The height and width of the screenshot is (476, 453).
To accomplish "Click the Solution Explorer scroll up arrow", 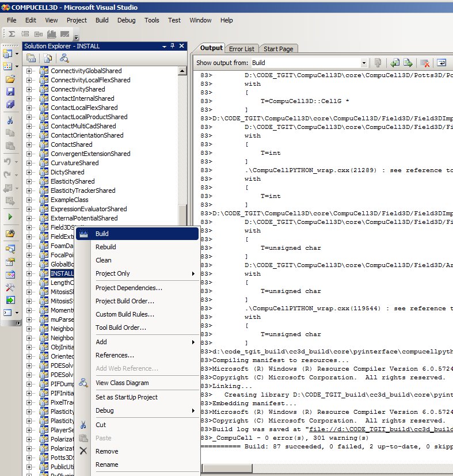I will pyautogui.click(x=182, y=71).
